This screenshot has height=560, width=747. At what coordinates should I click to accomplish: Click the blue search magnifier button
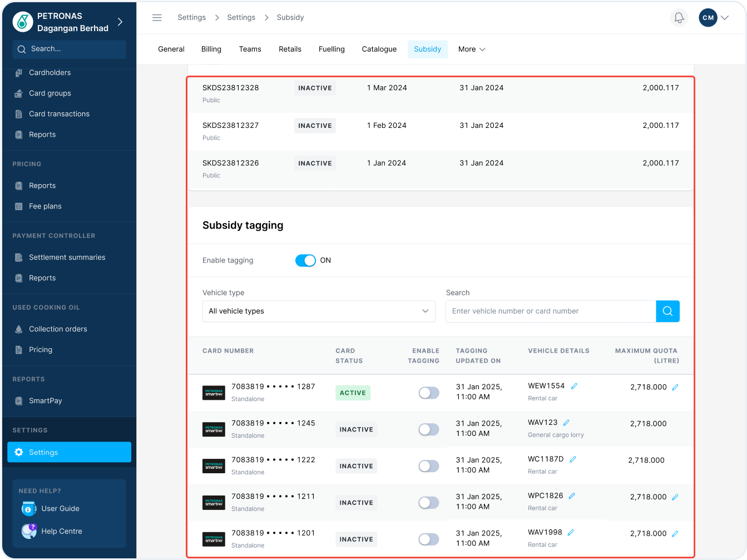click(x=667, y=311)
